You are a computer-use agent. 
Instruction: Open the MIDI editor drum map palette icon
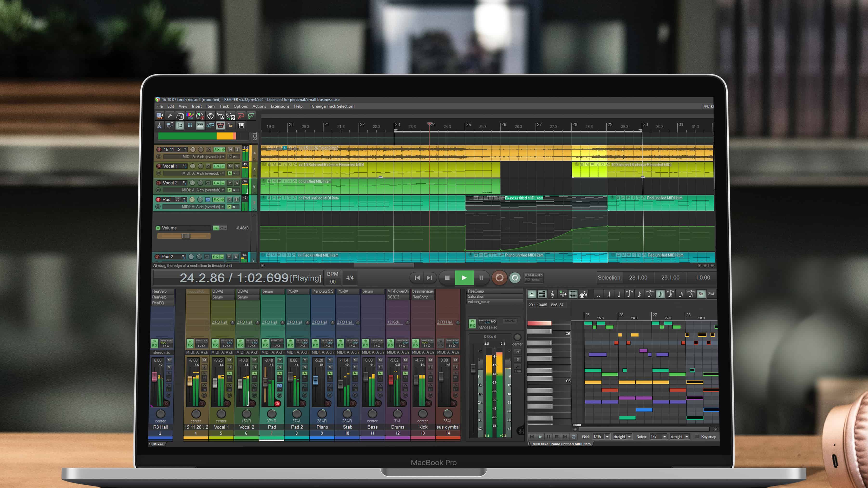tap(583, 294)
